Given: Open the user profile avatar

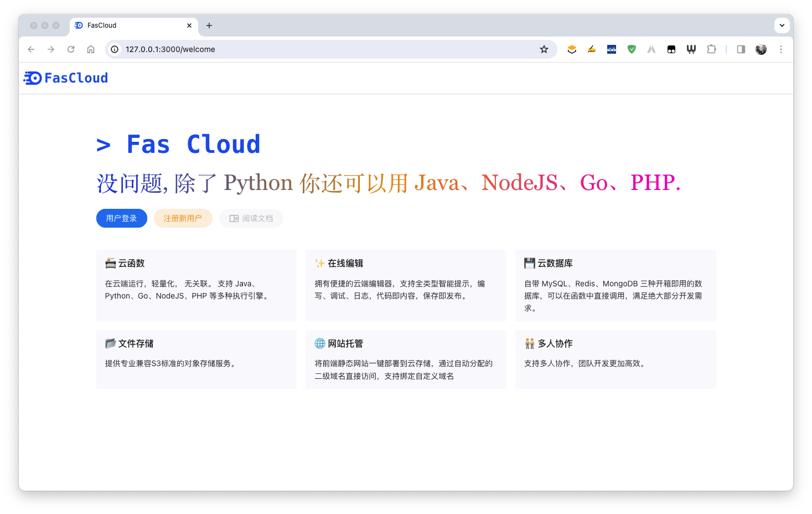Looking at the screenshot, I should tap(761, 49).
